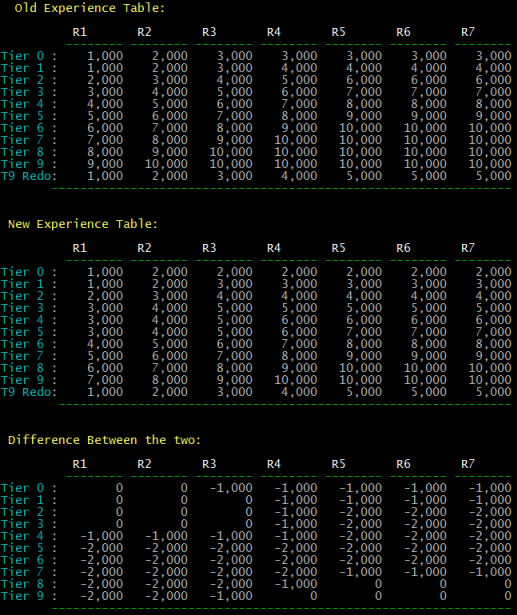Click Old table Tier 5 R1 value 5,000
Image resolution: width=517 pixels, height=615 pixels.
point(105,116)
